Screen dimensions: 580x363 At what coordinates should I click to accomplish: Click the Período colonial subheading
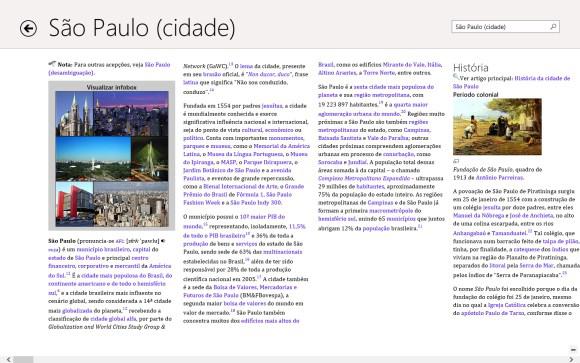[476, 95]
